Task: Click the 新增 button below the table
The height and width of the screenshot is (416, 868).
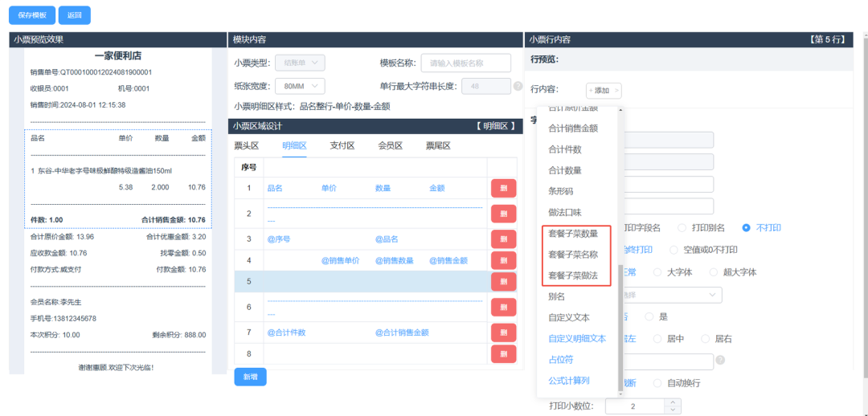Action: (250, 377)
